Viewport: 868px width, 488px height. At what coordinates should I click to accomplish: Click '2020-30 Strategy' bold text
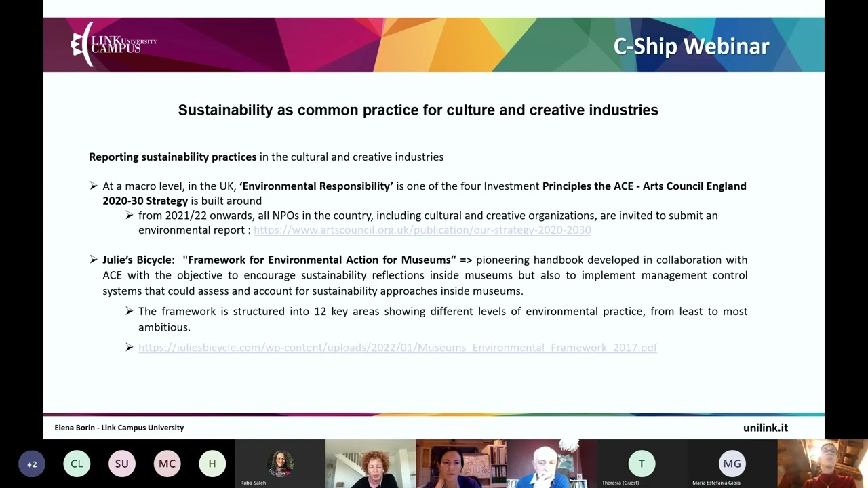145,201
